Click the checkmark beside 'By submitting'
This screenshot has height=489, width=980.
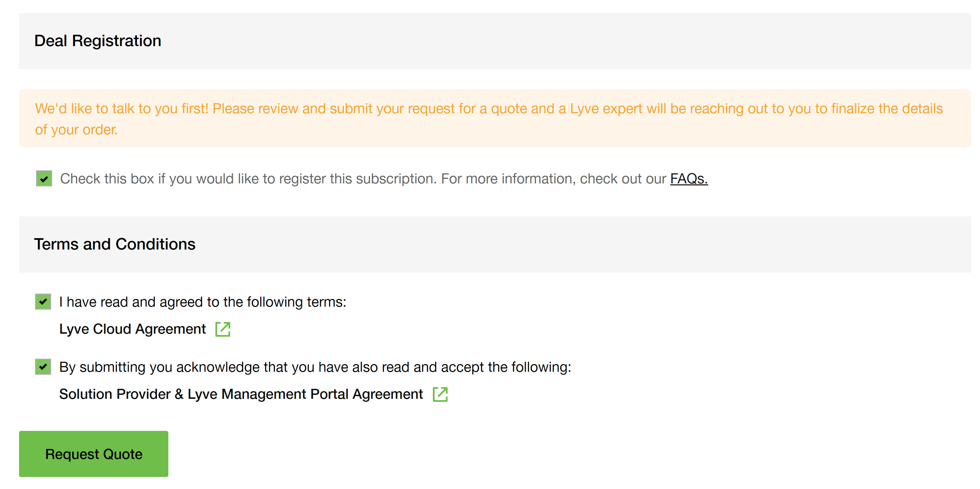(x=43, y=367)
